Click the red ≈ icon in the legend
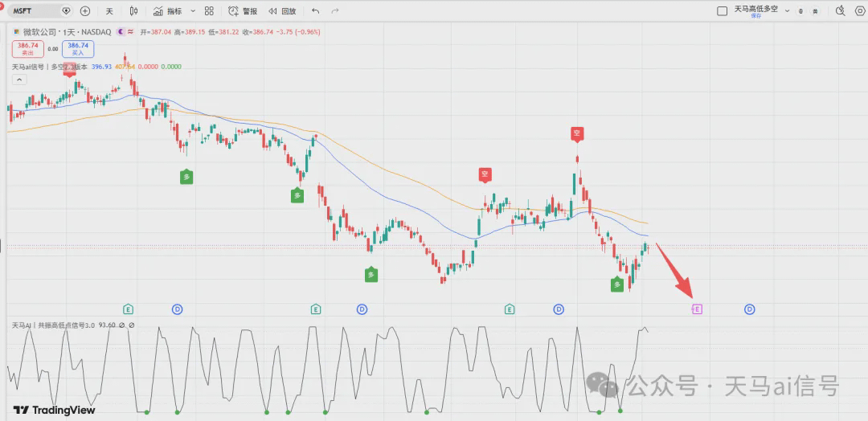This screenshot has width=868, height=421. [131, 32]
